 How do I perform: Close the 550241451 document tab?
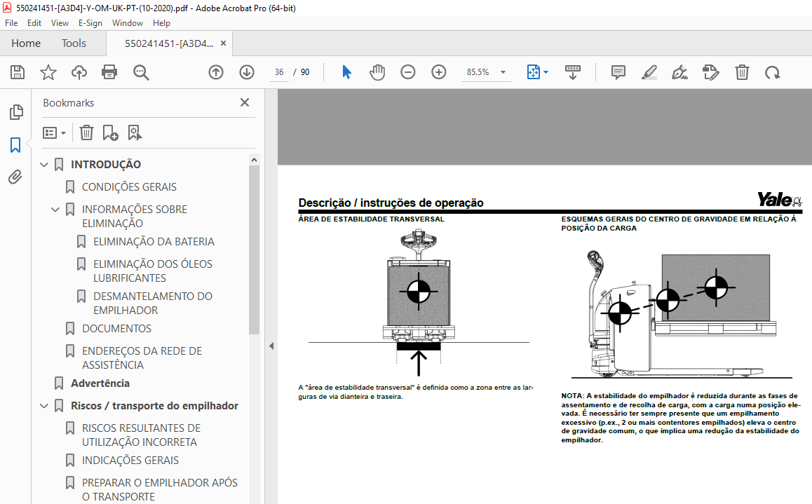click(223, 43)
